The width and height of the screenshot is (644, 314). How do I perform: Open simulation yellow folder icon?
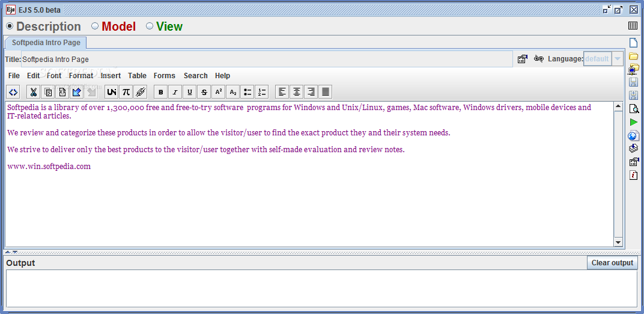pyautogui.click(x=634, y=56)
